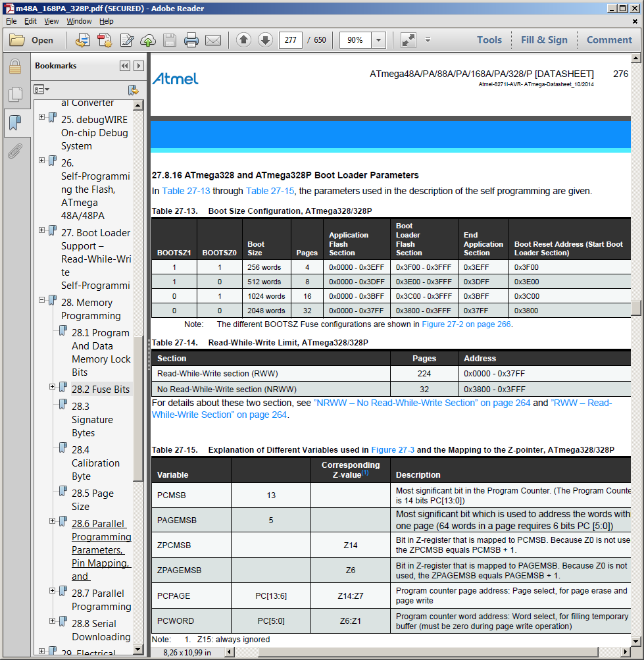
Task: Click the security padlock icon
Action: coord(14,66)
